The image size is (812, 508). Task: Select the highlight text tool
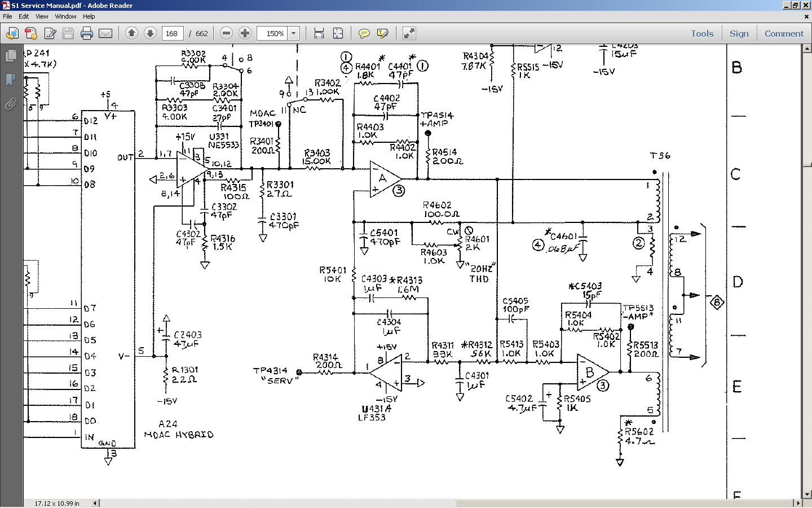pyautogui.click(x=382, y=33)
